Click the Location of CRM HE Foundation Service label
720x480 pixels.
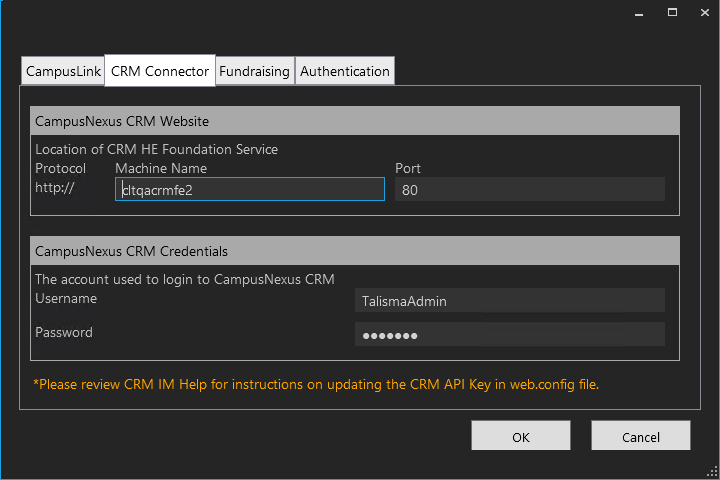click(x=157, y=149)
